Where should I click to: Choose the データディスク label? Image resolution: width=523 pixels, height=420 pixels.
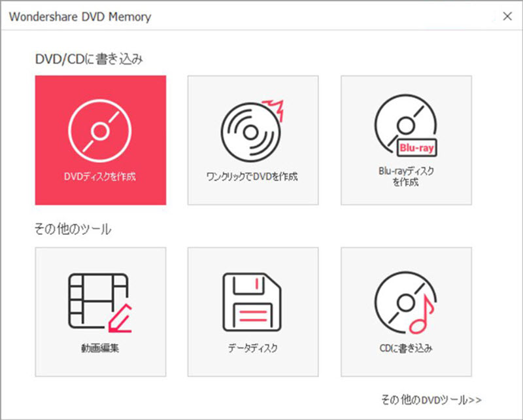[x=252, y=348]
